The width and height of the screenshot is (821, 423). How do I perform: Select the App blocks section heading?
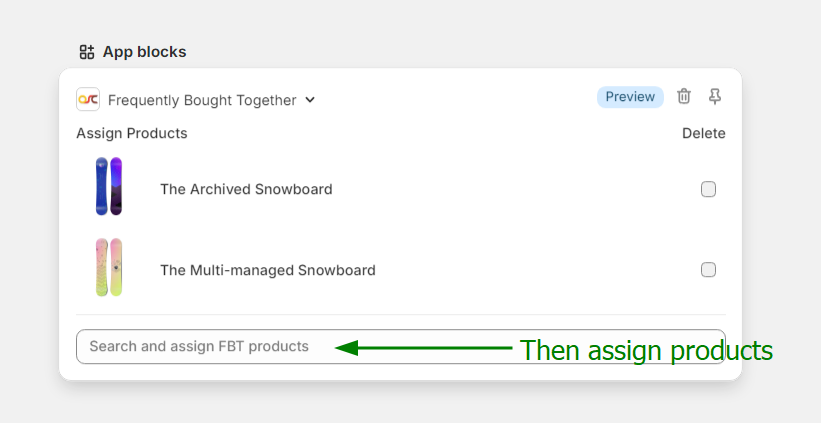[x=144, y=52]
